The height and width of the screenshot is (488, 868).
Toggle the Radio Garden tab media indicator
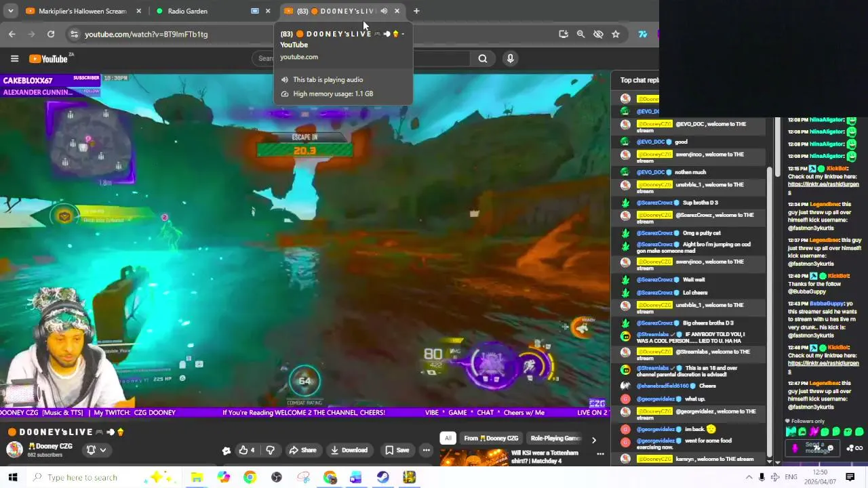[x=255, y=11]
